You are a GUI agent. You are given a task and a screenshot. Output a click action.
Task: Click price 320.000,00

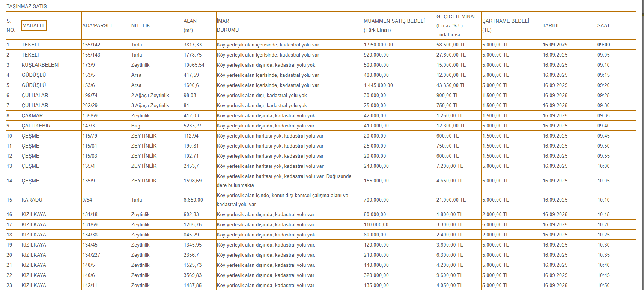[x=376, y=275]
